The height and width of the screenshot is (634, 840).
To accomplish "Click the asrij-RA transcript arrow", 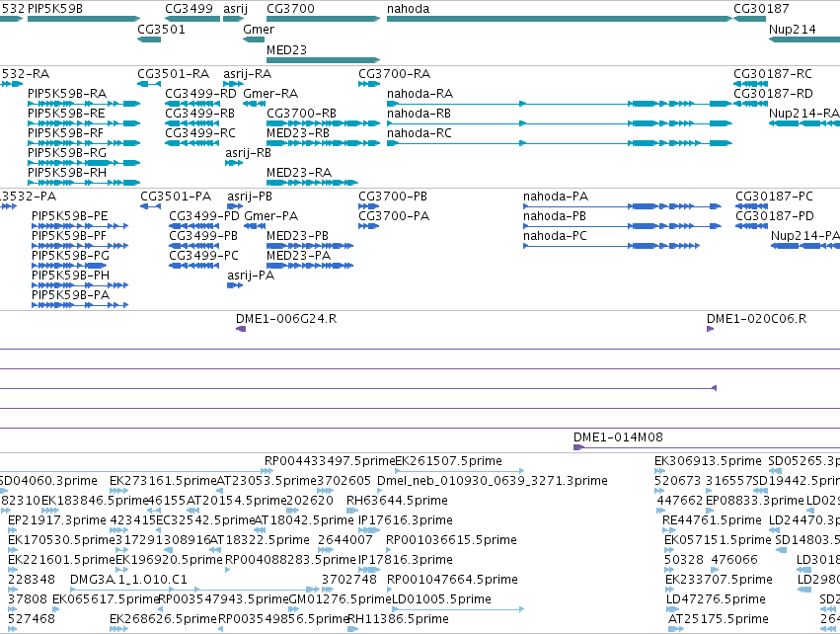I will 234,84.
